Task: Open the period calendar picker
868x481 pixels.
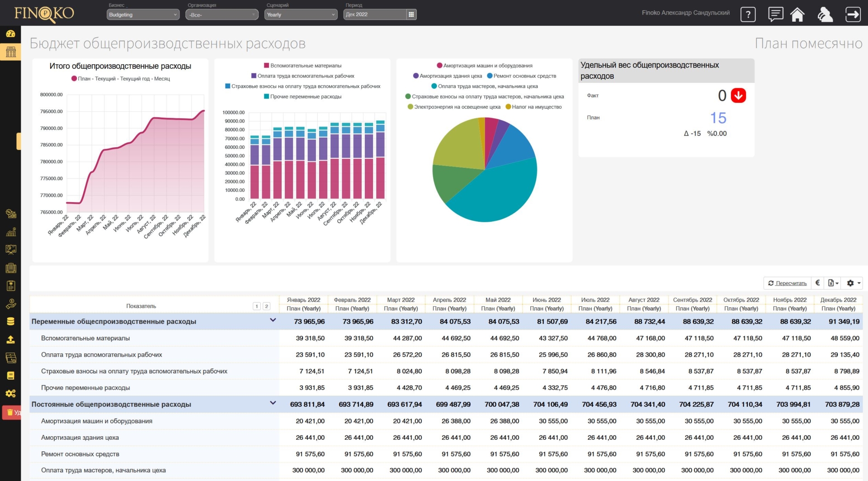Action: (x=411, y=14)
